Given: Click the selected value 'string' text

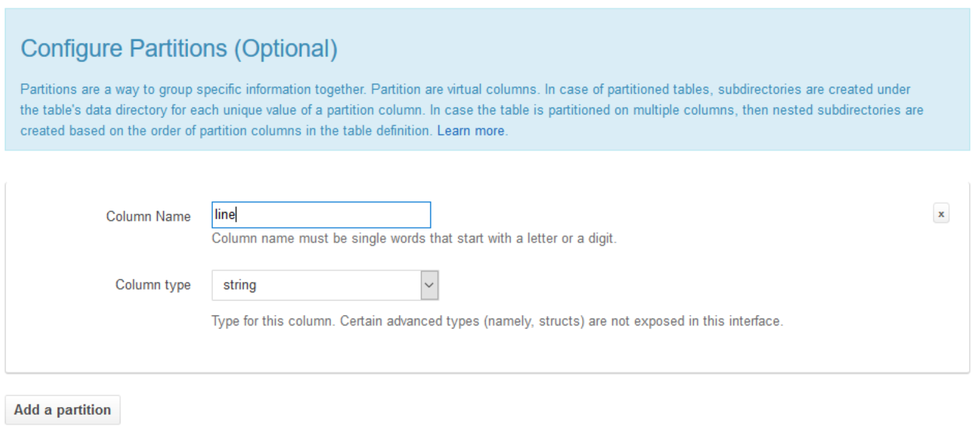Looking at the screenshot, I should click(x=240, y=285).
